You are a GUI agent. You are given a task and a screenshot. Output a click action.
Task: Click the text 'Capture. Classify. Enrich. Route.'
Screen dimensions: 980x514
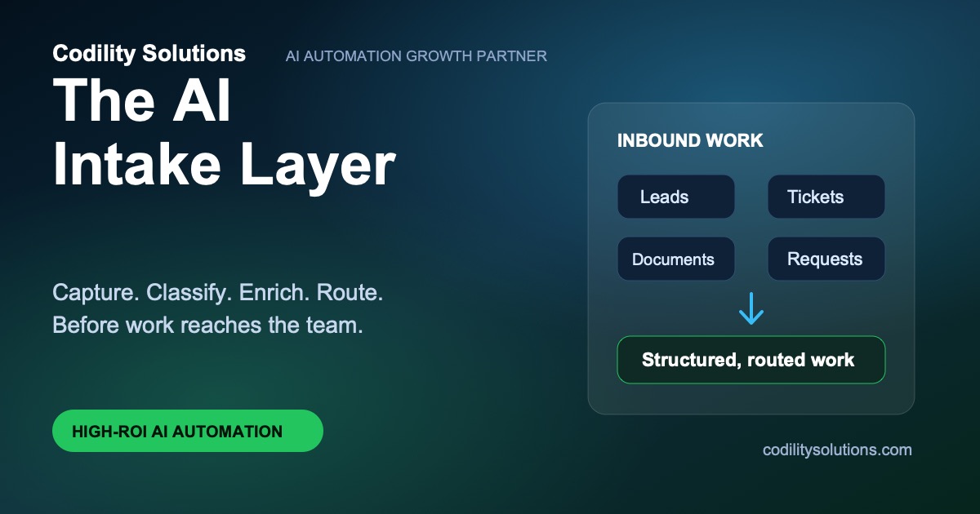coord(218,292)
